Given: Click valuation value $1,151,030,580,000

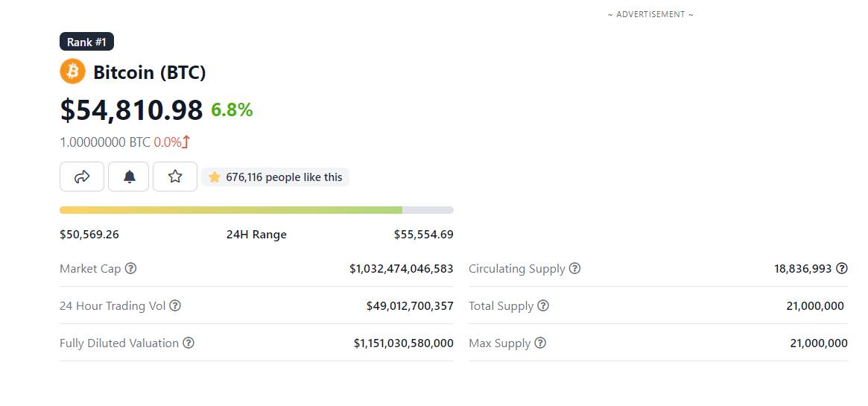Looking at the screenshot, I should (x=404, y=343).
